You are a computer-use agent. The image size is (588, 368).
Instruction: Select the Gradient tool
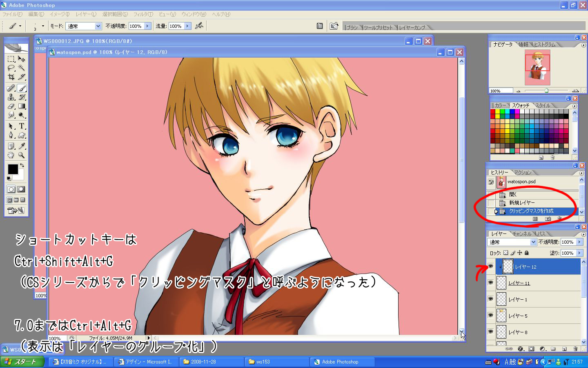tap(22, 106)
